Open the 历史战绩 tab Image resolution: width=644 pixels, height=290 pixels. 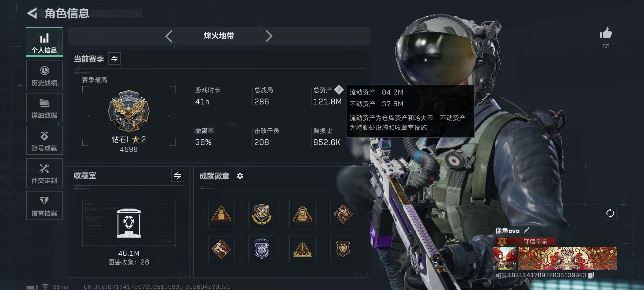coord(44,75)
